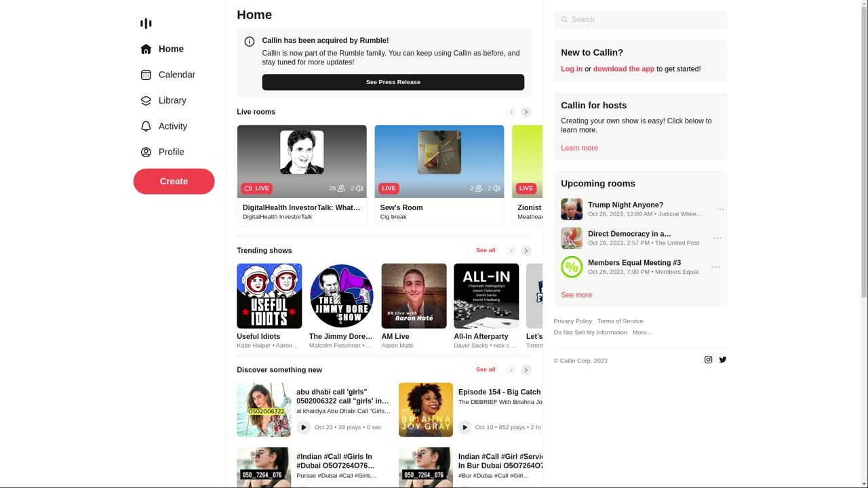868x488 pixels.
Task: Show next Discover something new items
Action: point(526,370)
